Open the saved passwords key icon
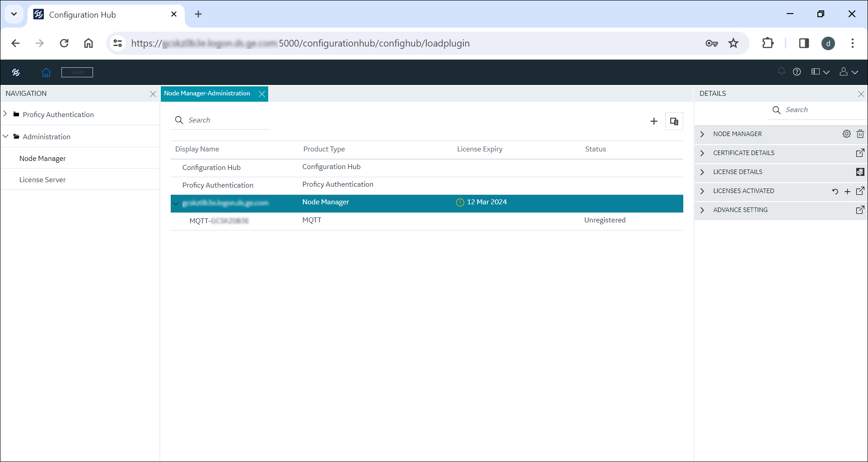868x462 pixels. 712,43
